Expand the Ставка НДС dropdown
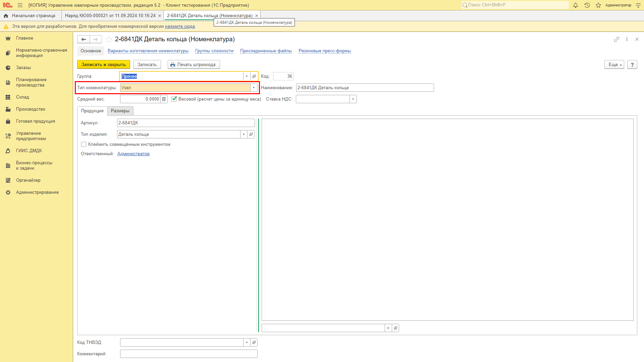This screenshot has height=362, width=644. tap(353, 99)
